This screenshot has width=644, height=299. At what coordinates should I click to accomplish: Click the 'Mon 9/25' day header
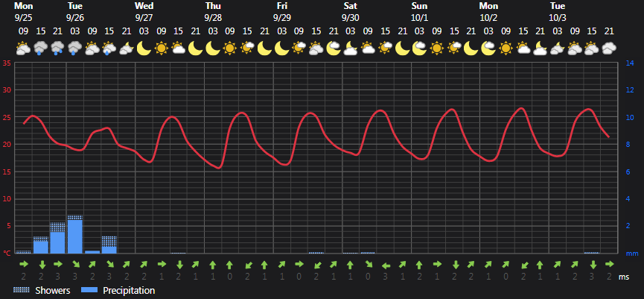pyautogui.click(x=23, y=12)
